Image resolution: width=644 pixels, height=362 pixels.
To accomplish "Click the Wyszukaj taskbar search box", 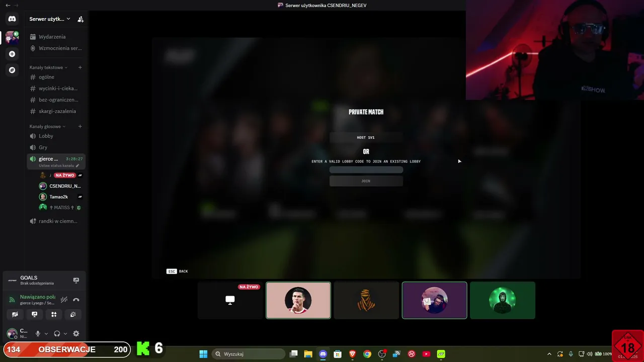I will click(x=248, y=354).
